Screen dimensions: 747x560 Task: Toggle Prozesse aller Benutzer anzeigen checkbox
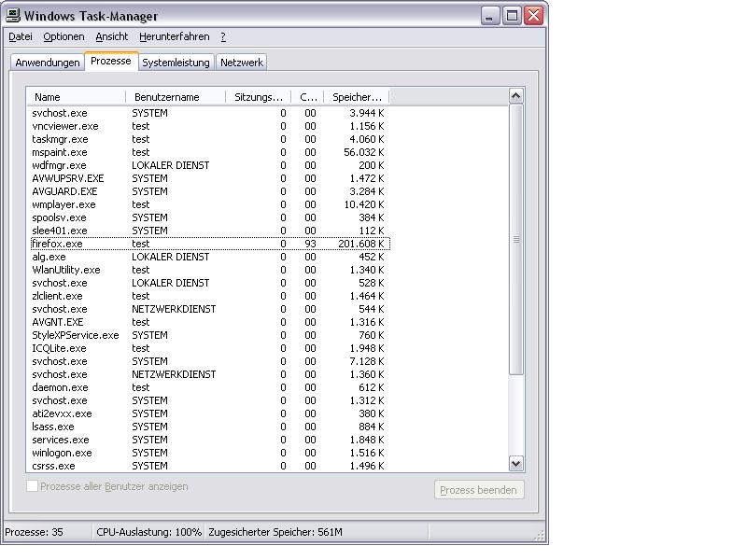point(33,486)
